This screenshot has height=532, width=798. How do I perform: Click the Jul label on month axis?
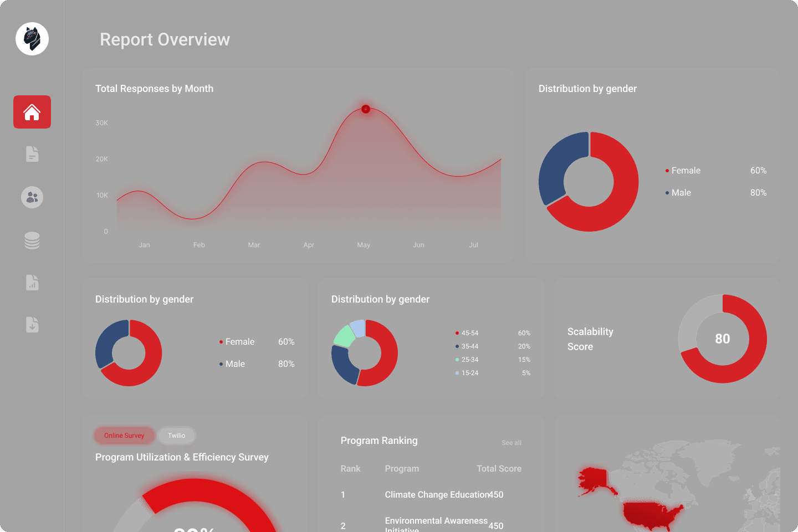click(473, 245)
